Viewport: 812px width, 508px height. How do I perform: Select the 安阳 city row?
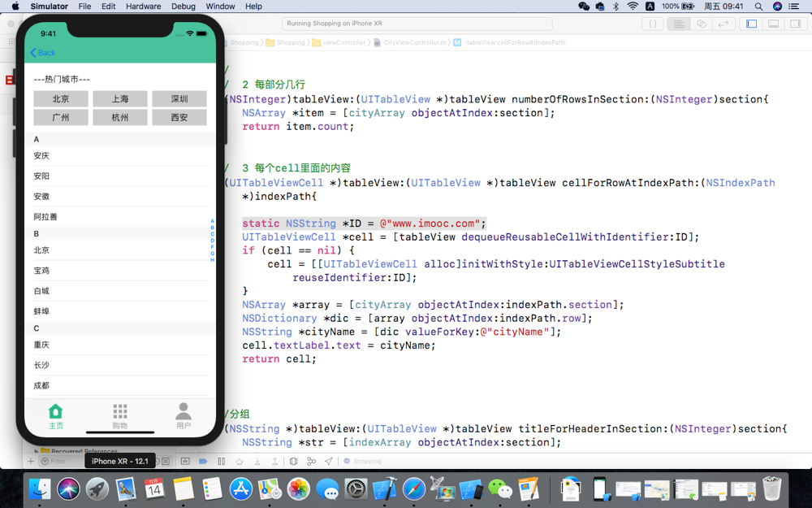[120, 176]
